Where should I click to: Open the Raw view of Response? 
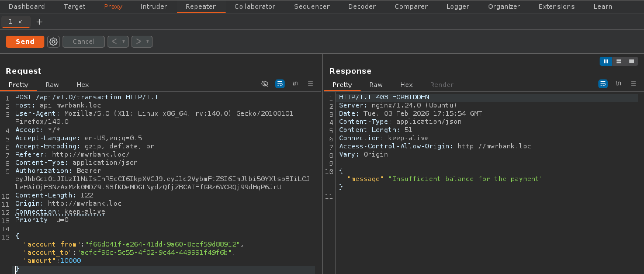coord(376,85)
